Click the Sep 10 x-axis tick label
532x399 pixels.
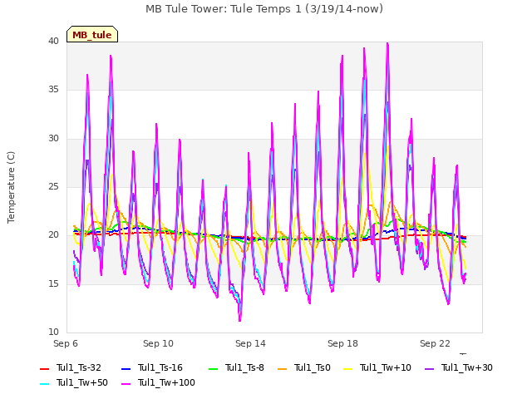pos(158,343)
